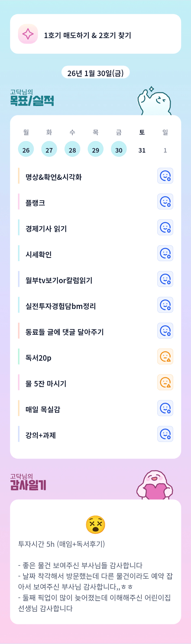This screenshot has height=644, width=191.
Task: Open the 26년 1월 30일(금) date selector
Action: point(95,73)
